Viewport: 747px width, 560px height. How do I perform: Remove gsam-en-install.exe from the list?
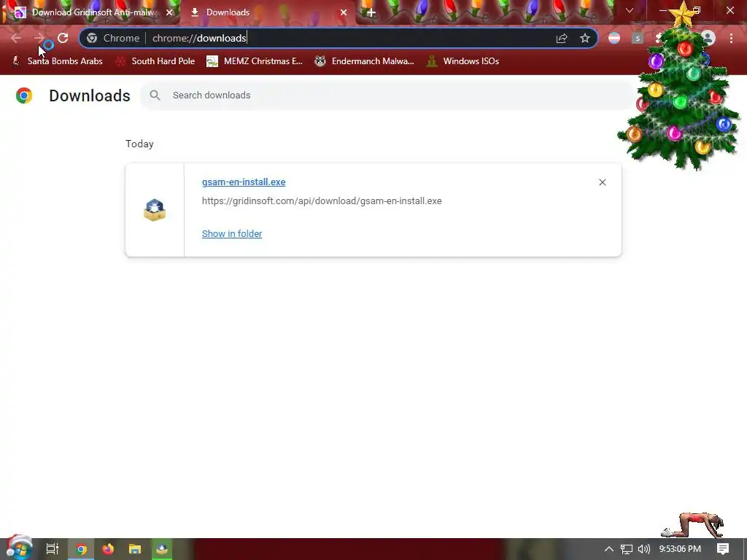point(603,182)
